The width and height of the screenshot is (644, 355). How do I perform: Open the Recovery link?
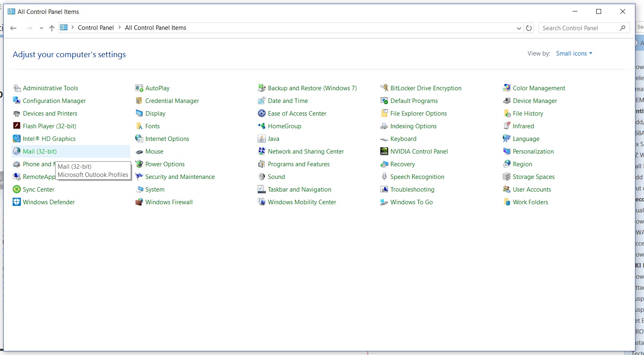(403, 164)
